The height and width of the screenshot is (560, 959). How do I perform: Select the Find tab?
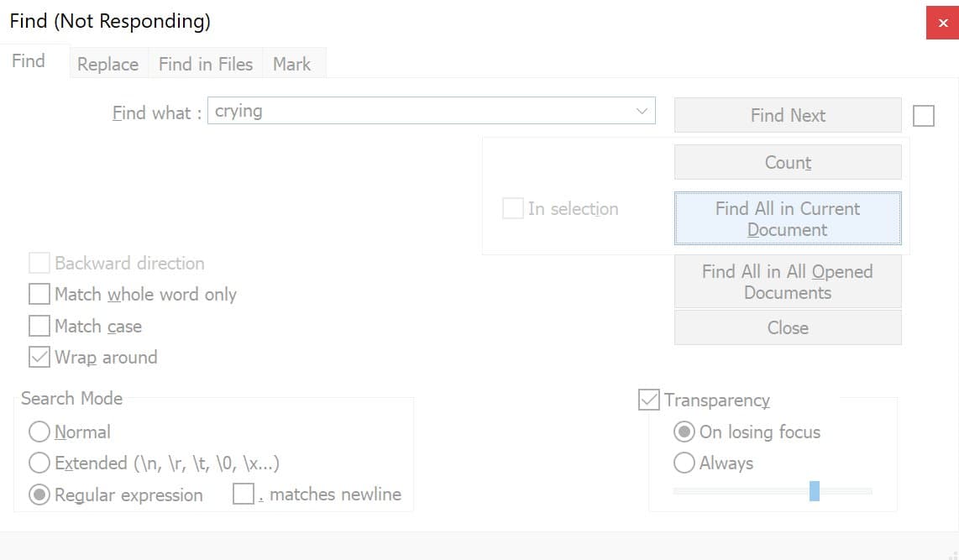(x=29, y=61)
